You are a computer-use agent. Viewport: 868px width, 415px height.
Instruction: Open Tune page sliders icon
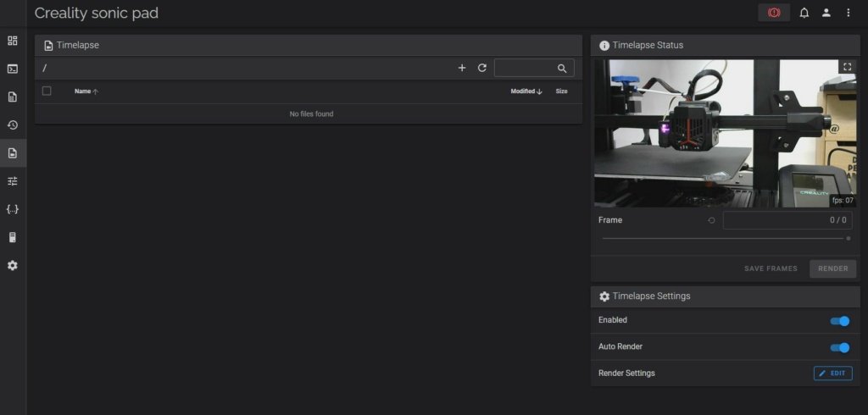point(12,181)
